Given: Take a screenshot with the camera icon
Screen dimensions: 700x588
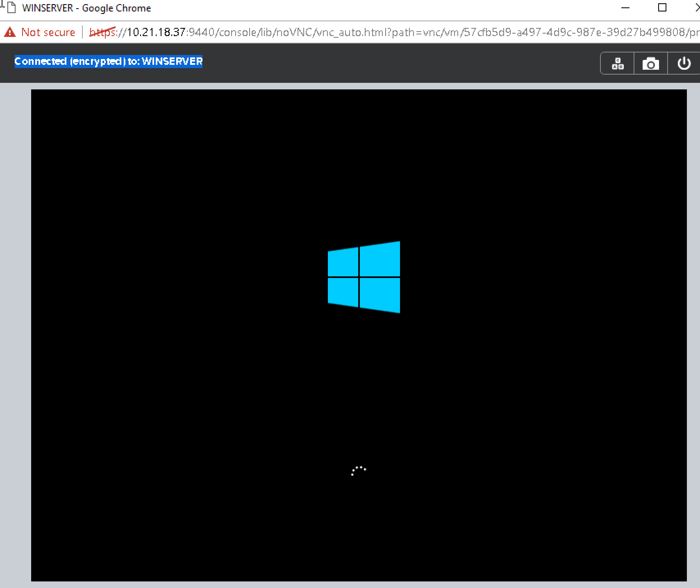Looking at the screenshot, I should coord(651,64).
